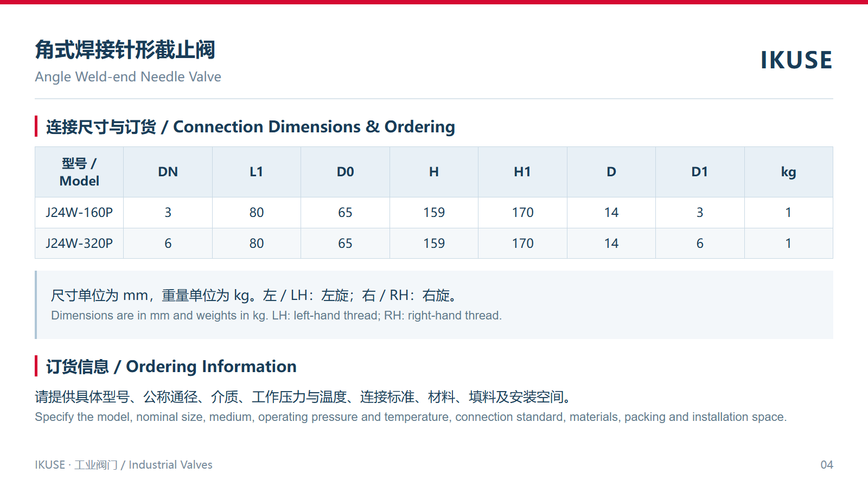868x486 pixels.
Task: Click the Chinese note starting with 尺寸单位为 mm
Action: (255, 296)
